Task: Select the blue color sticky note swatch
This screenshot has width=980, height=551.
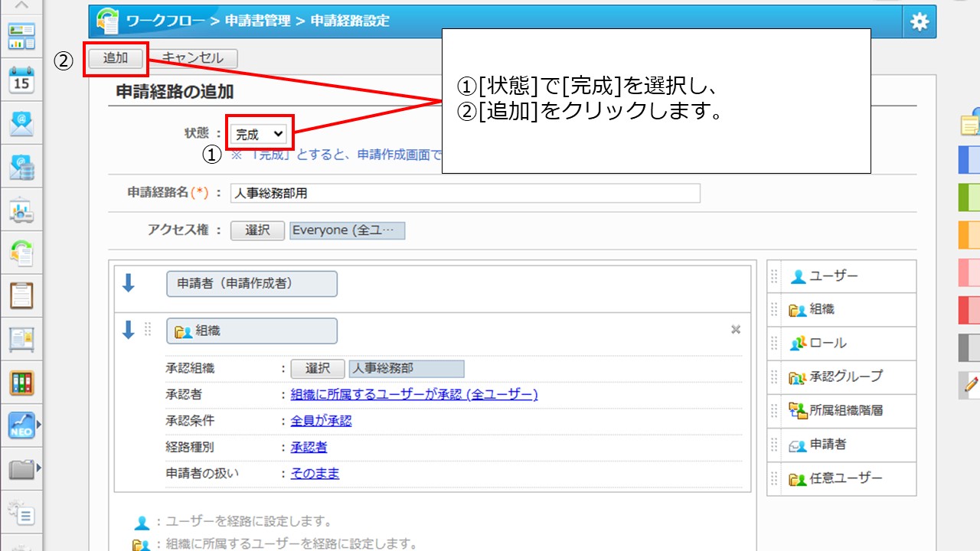Action: pos(969,160)
